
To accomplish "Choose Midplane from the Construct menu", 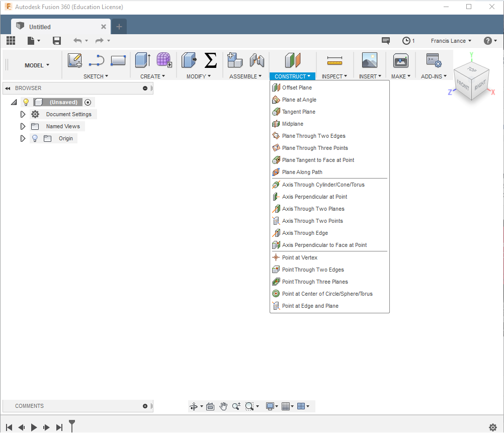I will pyautogui.click(x=329, y=124).
